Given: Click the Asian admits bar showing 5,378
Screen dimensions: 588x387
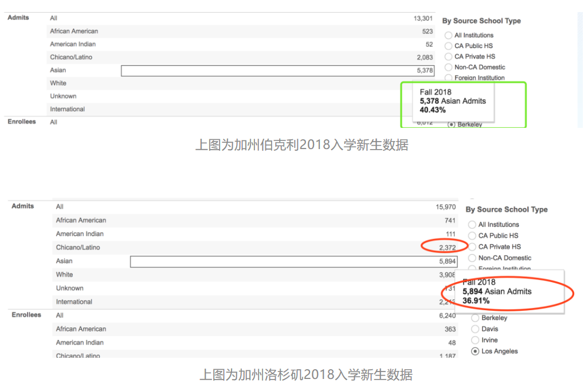Looking at the screenshot, I should (277, 71).
